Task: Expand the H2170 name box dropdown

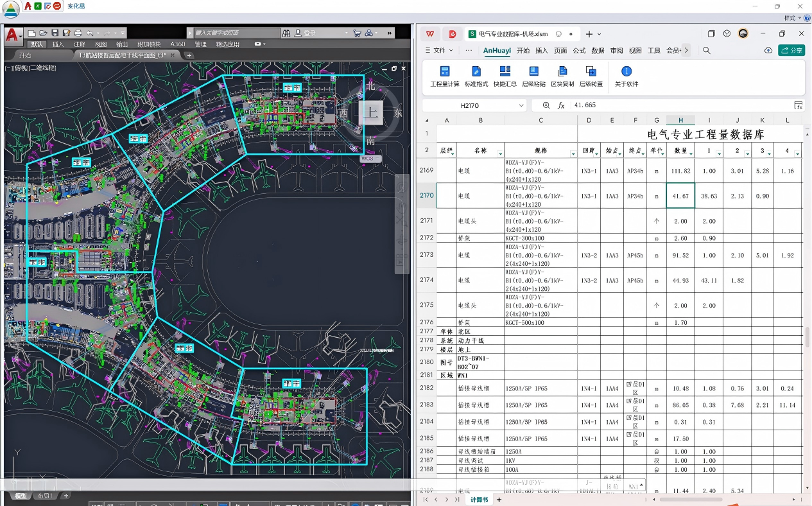Action: tap(521, 105)
